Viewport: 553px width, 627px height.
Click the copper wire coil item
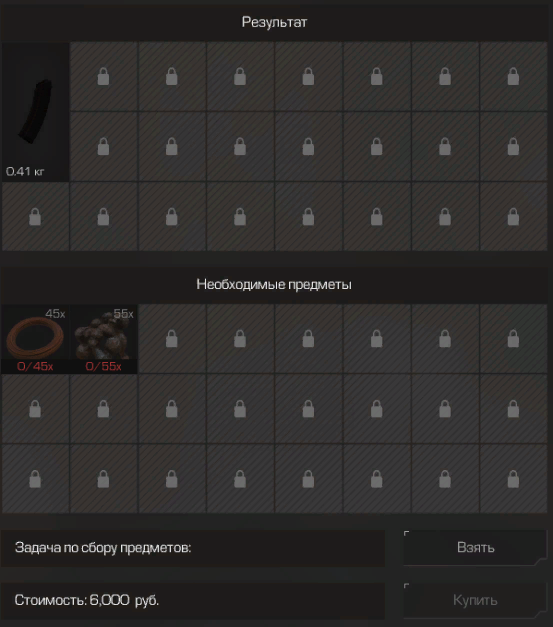[35, 338]
